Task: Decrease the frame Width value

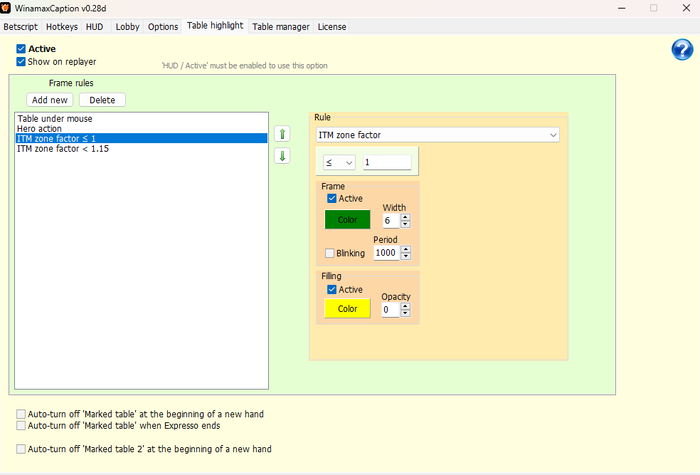Action: click(x=405, y=224)
